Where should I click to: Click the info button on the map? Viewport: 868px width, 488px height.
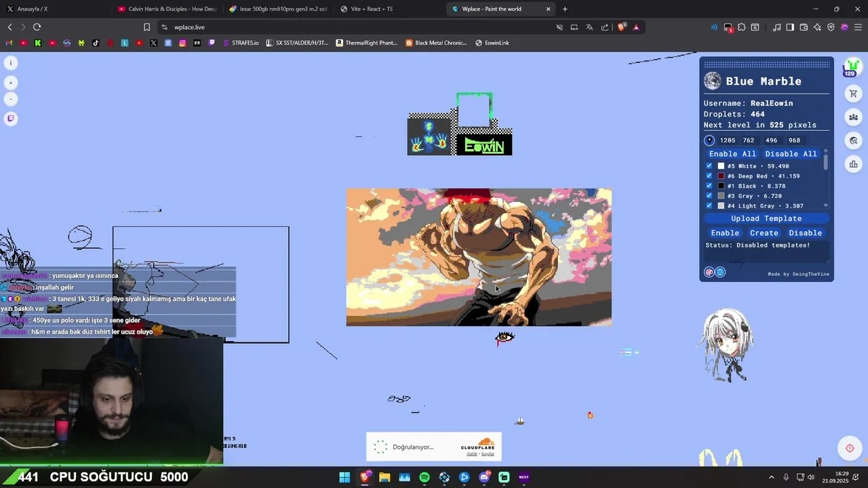click(11, 63)
